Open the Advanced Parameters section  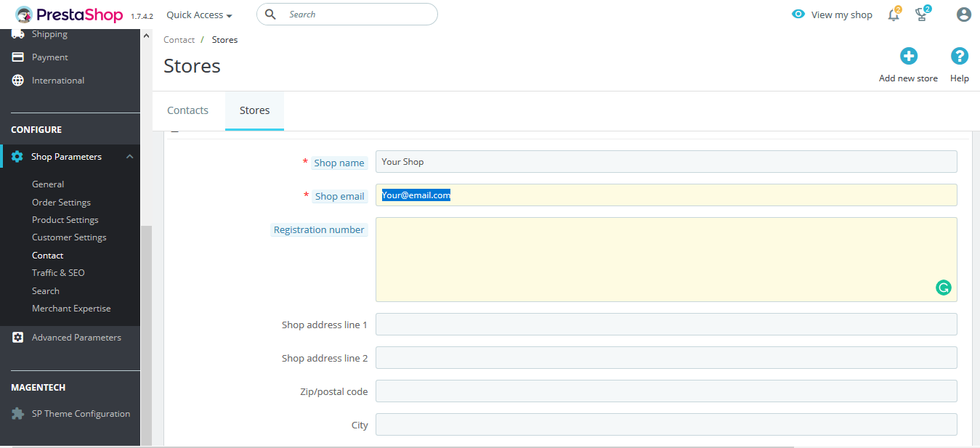click(76, 338)
